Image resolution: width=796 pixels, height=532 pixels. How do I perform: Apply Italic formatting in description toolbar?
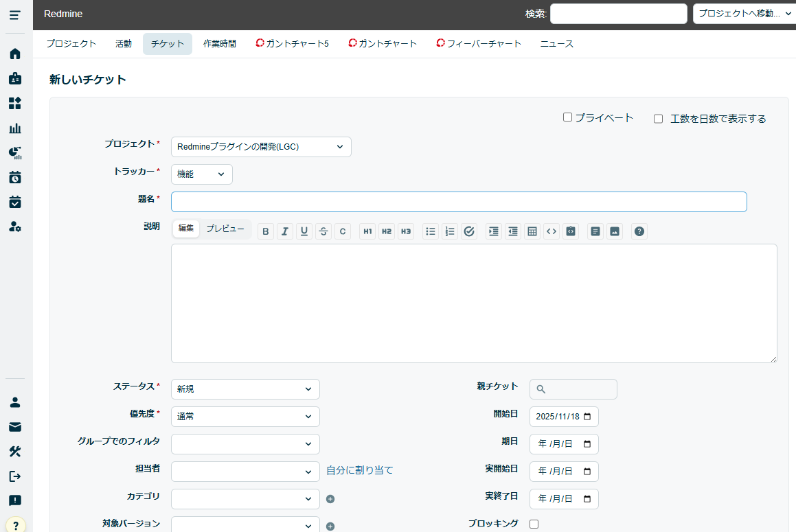[285, 231]
